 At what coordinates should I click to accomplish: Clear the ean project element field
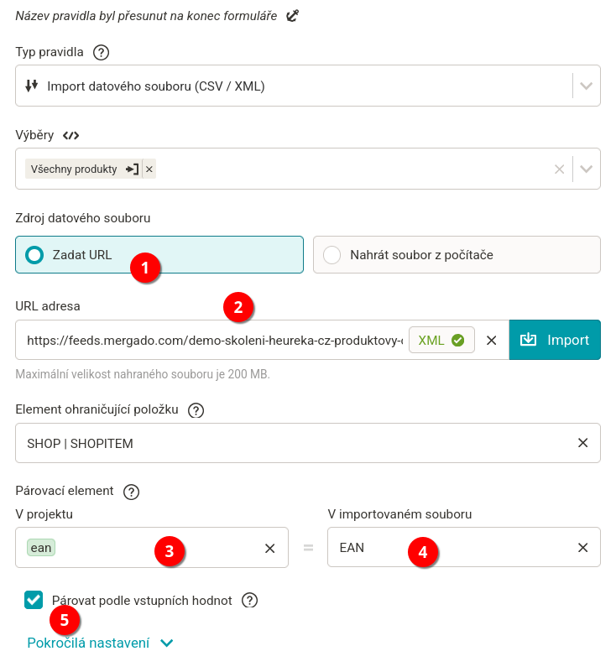click(270, 548)
